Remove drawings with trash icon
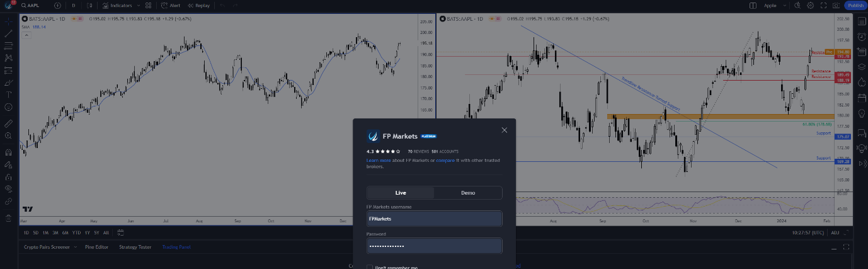The height and width of the screenshot is (269, 868). (x=8, y=218)
